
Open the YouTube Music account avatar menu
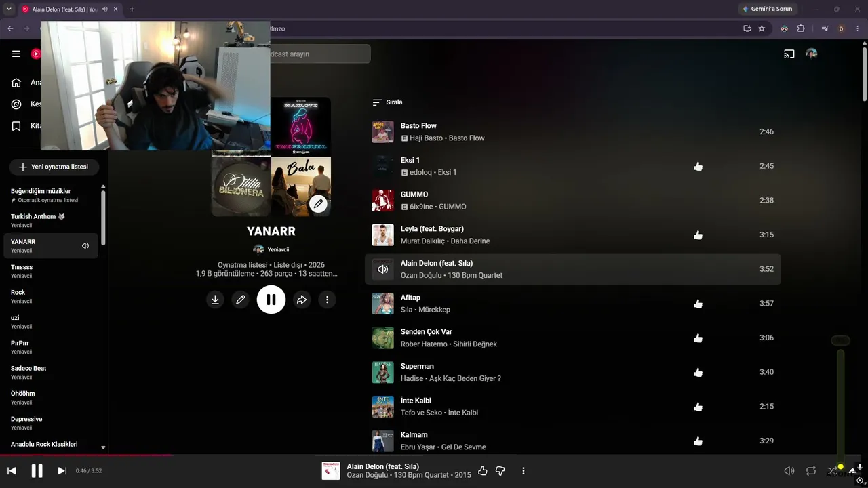coord(811,54)
